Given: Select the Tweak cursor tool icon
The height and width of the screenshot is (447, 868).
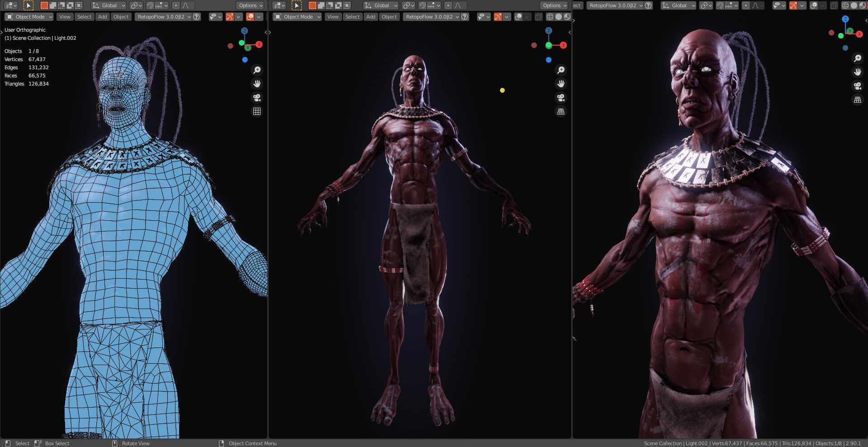Looking at the screenshot, I should tap(28, 5).
